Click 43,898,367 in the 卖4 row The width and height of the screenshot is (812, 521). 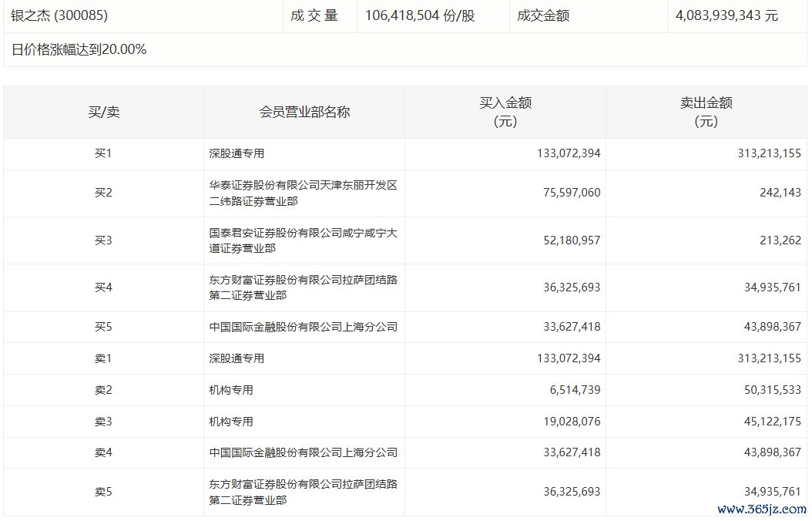pos(773,453)
